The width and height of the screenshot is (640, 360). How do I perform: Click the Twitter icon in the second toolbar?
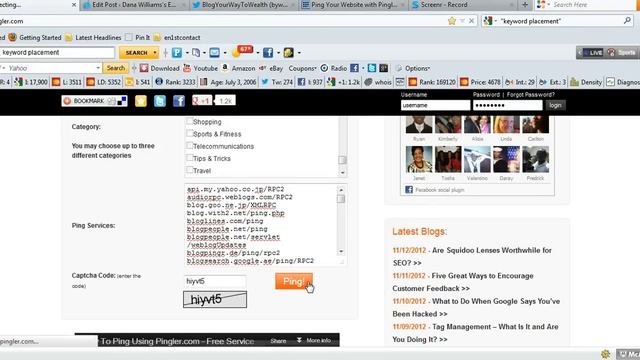click(x=371, y=68)
